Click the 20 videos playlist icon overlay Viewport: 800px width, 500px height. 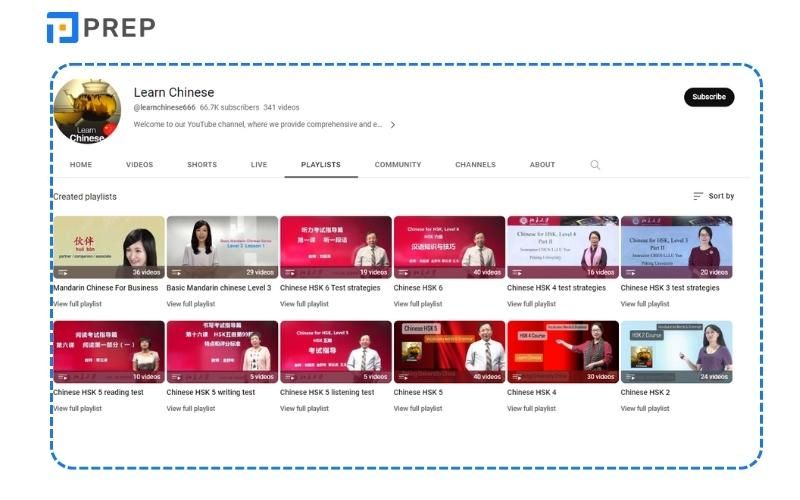631,272
